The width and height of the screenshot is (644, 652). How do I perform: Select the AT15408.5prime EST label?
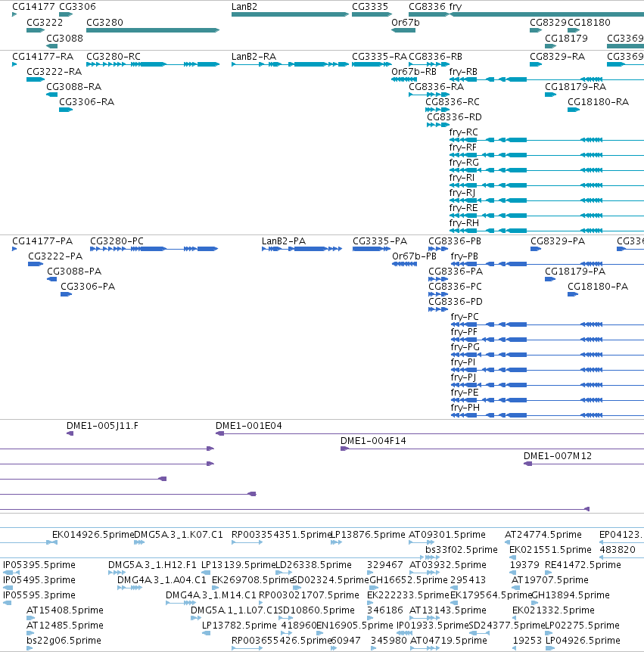pos(65,610)
